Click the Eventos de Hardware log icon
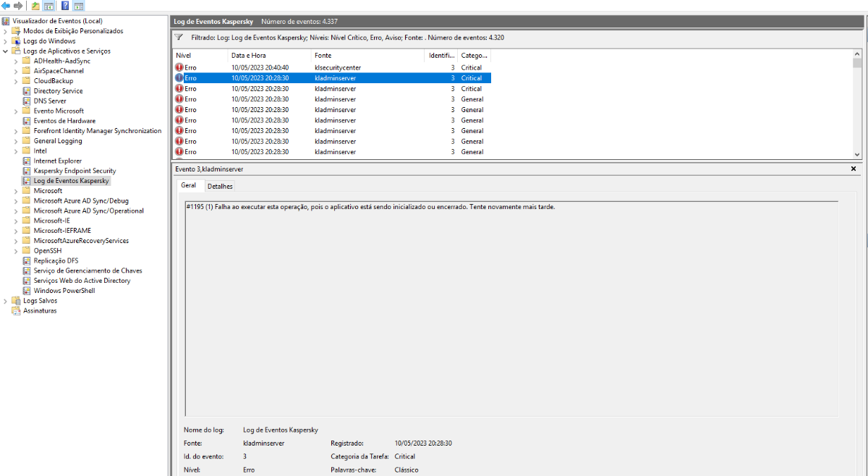868x476 pixels. tap(27, 121)
